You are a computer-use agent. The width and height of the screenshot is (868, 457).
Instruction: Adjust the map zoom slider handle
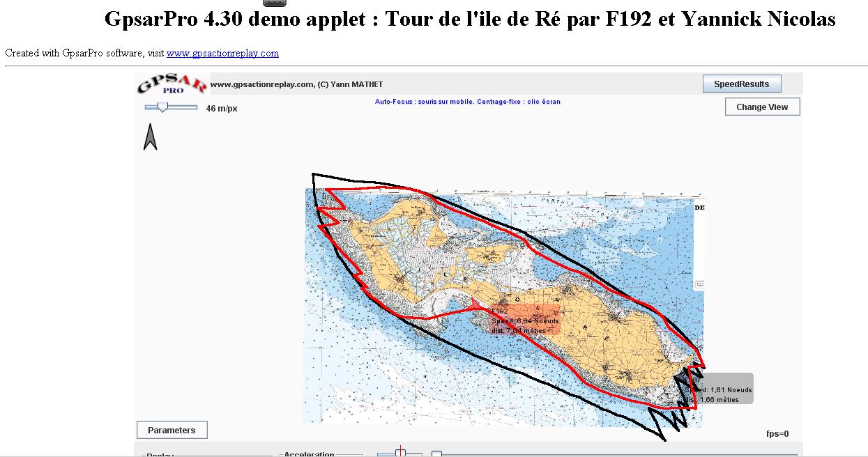(162, 107)
